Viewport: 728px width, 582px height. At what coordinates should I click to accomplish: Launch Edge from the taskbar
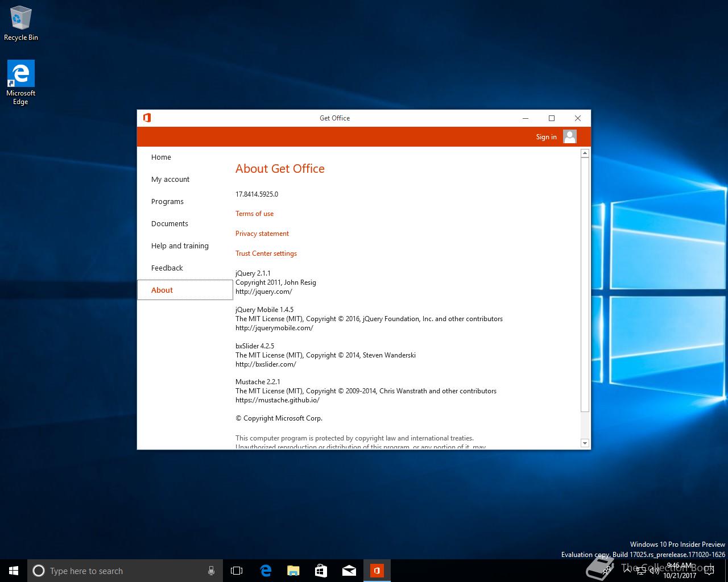point(265,571)
